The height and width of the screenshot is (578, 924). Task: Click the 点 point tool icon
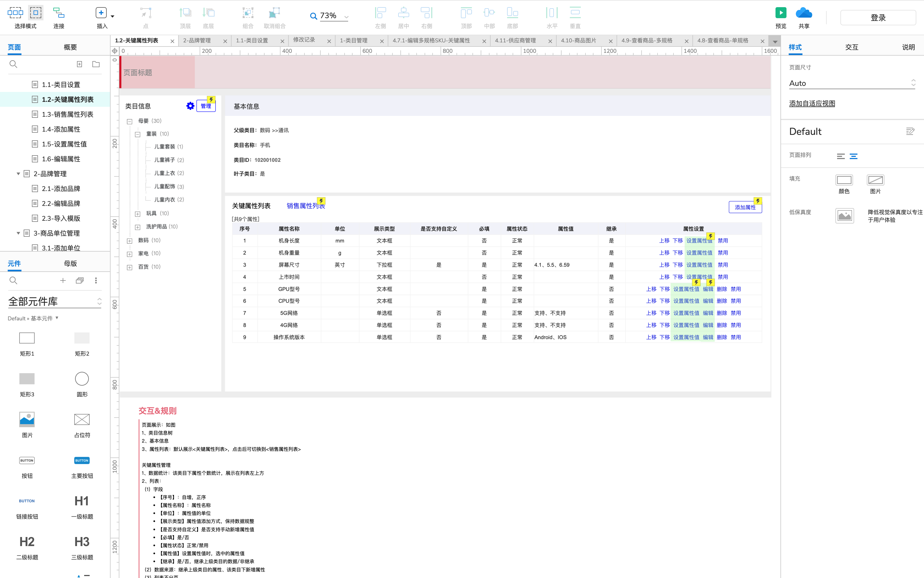point(145,13)
